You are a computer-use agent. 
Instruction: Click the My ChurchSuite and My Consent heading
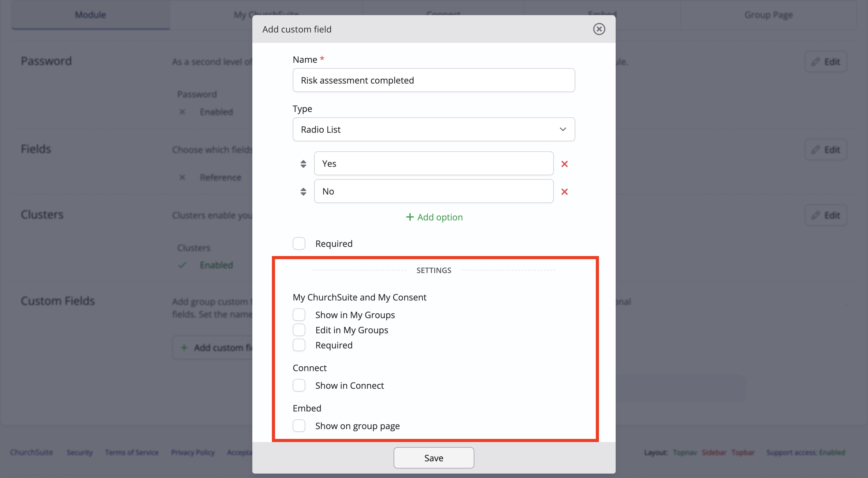click(x=360, y=297)
